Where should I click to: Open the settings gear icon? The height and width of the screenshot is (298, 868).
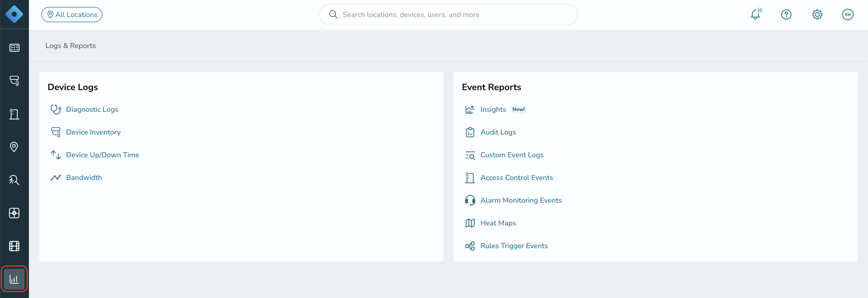[817, 14]
